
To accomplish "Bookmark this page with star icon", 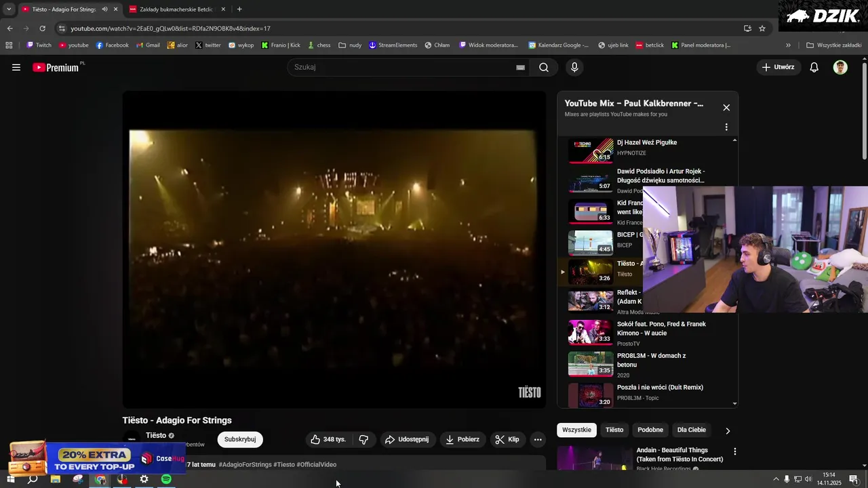I will 762,28.
